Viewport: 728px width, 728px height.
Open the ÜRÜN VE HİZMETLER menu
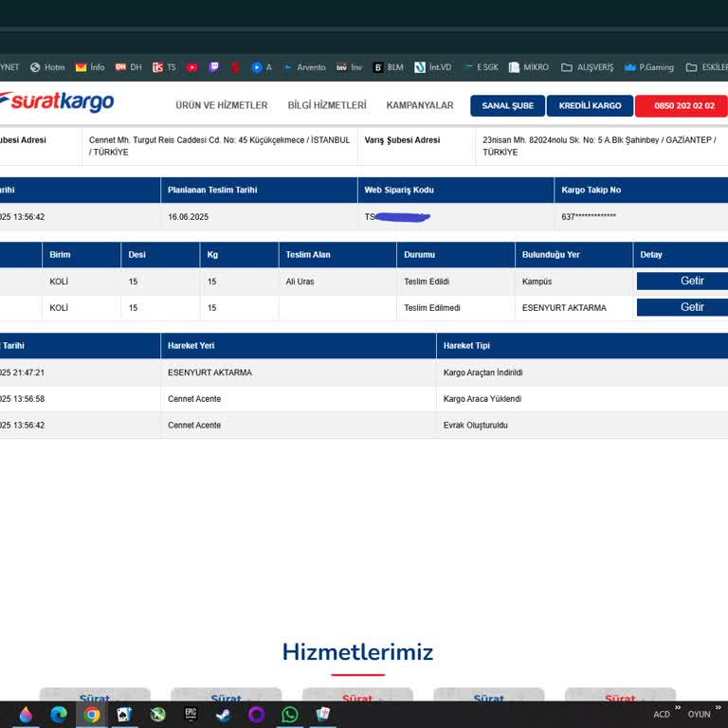(x=222, y=105)
